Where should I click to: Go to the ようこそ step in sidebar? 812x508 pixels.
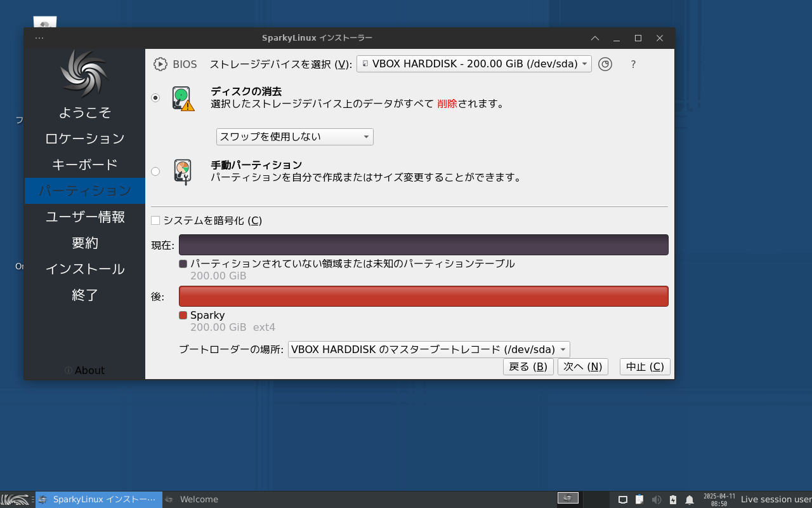(85, 112)
